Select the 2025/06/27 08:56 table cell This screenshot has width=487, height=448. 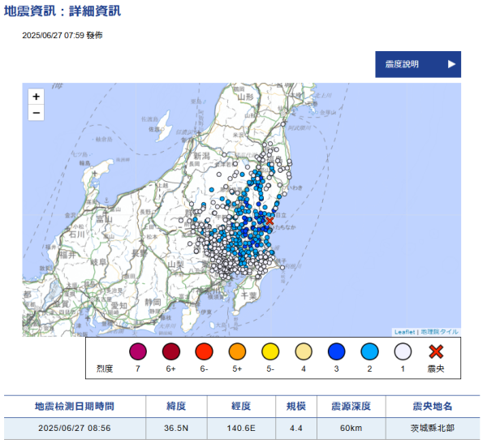pos(75,429)
